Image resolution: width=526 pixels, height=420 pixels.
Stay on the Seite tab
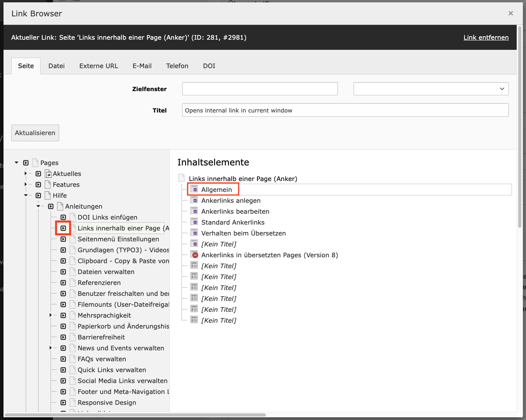click(x=26, y=66)
